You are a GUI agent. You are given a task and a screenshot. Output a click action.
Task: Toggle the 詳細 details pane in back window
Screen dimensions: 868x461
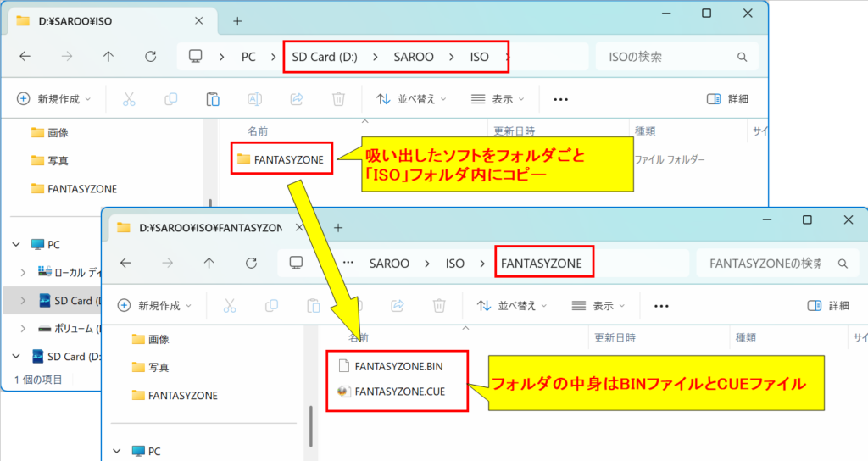[727, 99]
